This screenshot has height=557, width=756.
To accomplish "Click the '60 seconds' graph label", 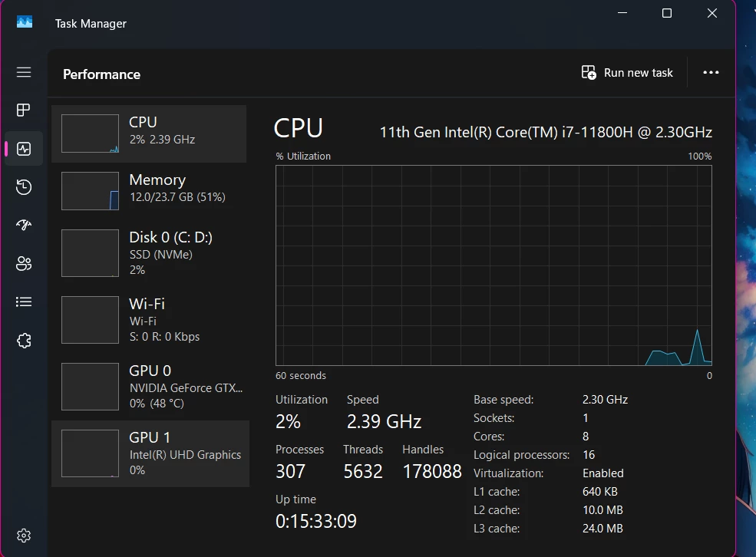I will [x=300, y=375].
